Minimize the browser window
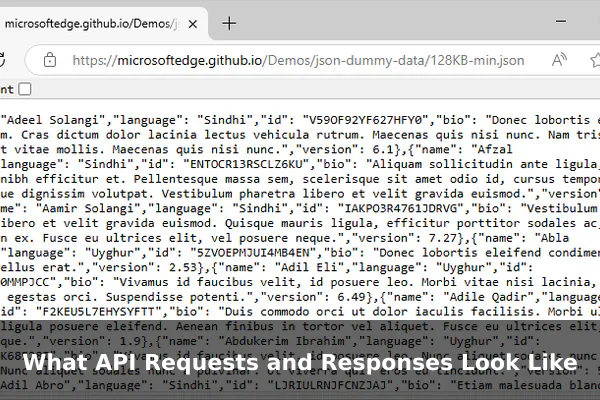This screenshot has width=600, height=400. coord(561,21)
